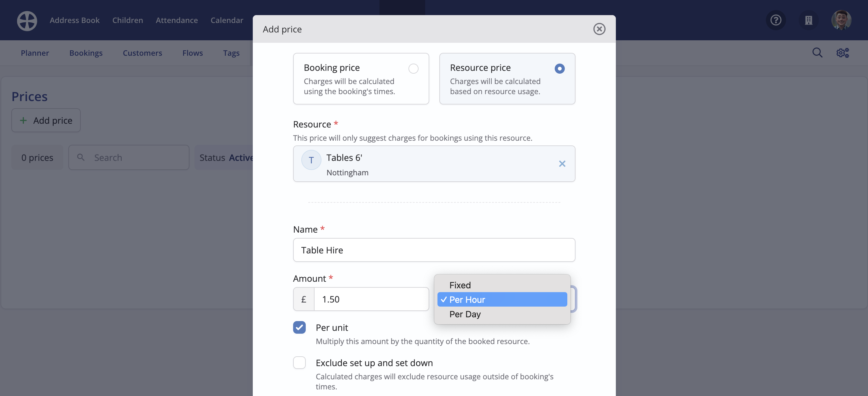Open Attendance in the top navigation

(x=176, y=20)
